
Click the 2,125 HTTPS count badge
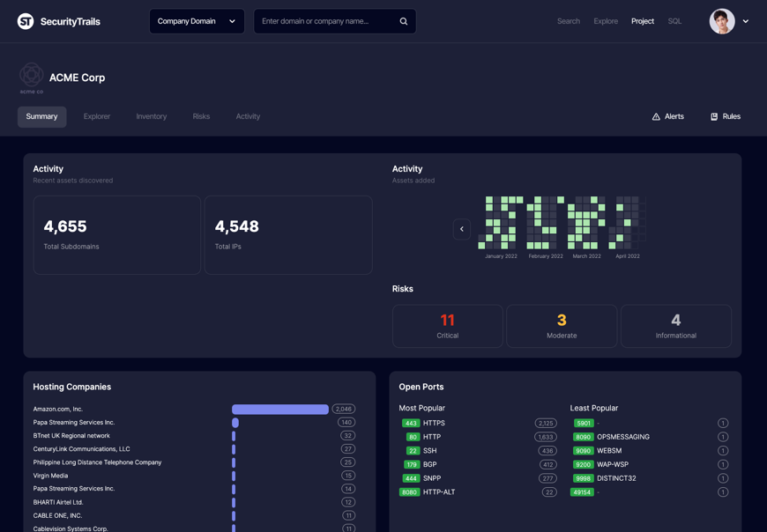[x=546, y=423]
